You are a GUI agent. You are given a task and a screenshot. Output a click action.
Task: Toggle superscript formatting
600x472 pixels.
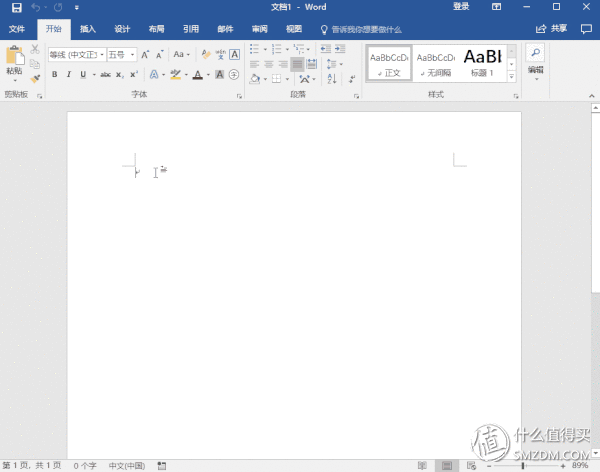pyautogui.click(x=134, y=74)
